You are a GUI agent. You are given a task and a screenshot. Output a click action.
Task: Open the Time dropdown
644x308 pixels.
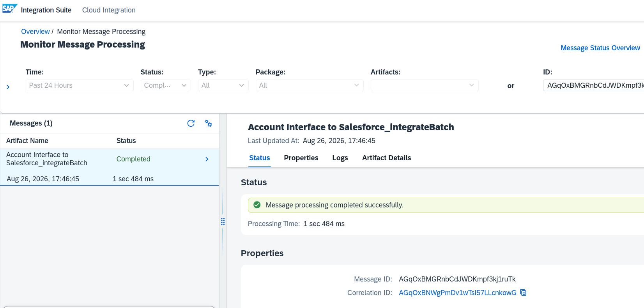tap(80, 85)
